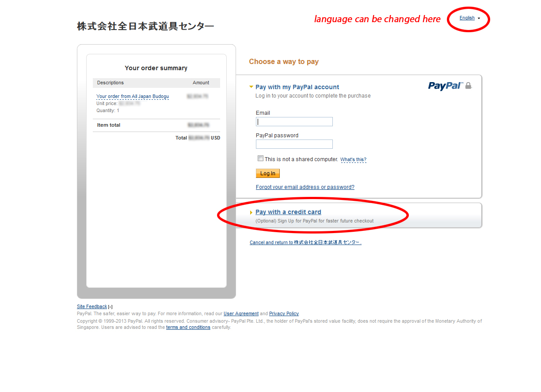
Task: Click the yellow arrow beside Pay with my PayPal account
Action: click(x=251, y=87)
